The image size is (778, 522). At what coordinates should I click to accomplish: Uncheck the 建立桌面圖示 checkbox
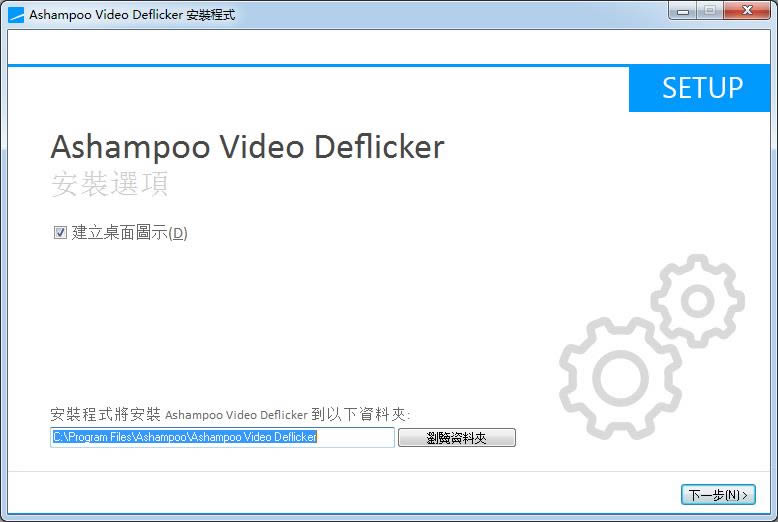tap(60, 232)
